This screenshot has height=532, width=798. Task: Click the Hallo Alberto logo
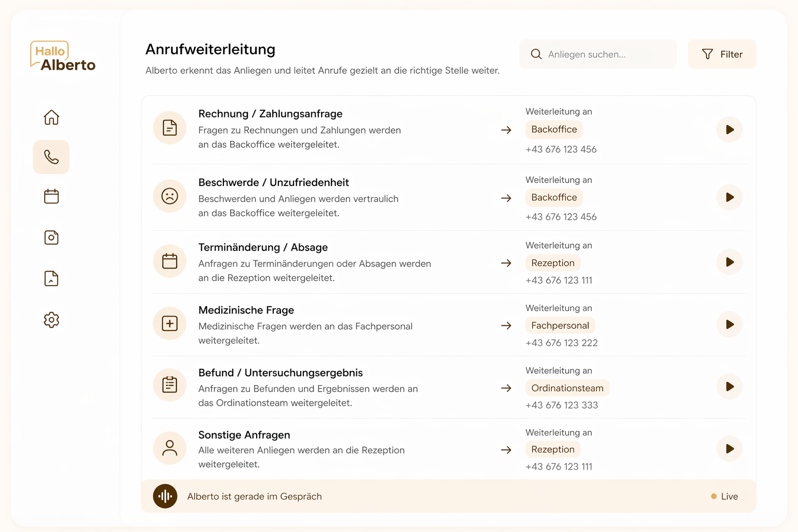click(63, 56)
